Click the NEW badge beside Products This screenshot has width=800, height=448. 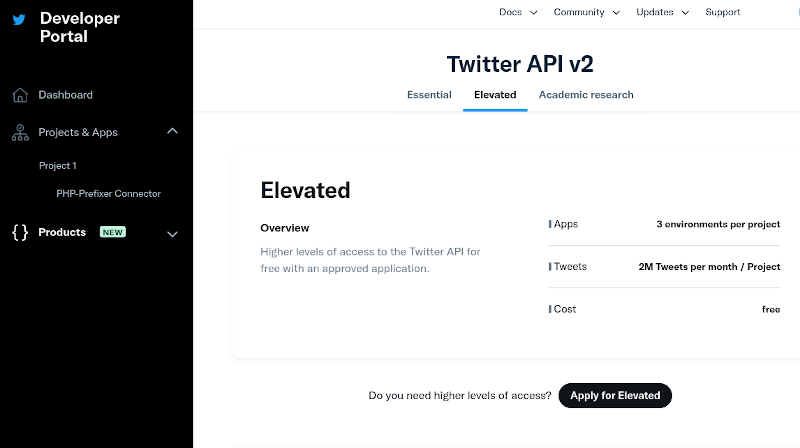(x=113, y=232)
